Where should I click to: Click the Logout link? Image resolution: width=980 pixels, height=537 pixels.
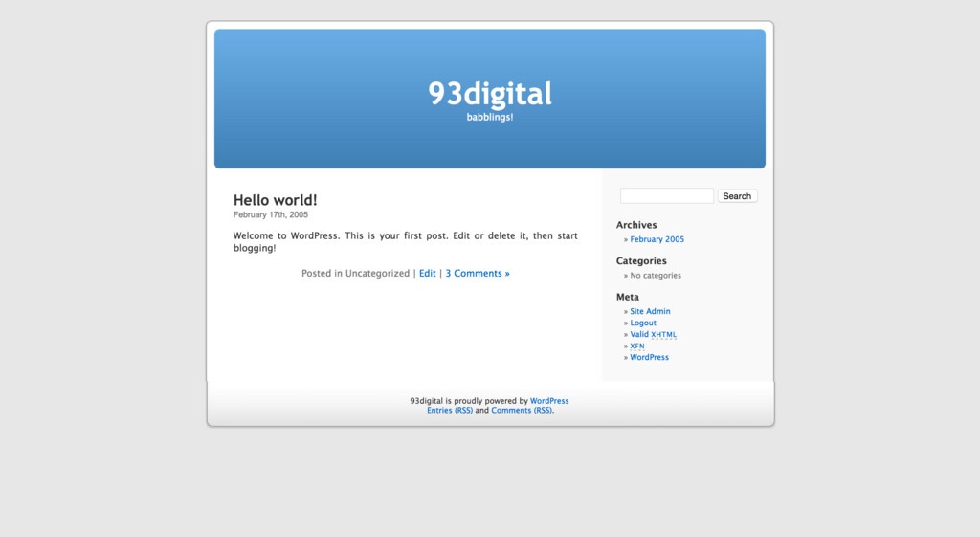643,324
